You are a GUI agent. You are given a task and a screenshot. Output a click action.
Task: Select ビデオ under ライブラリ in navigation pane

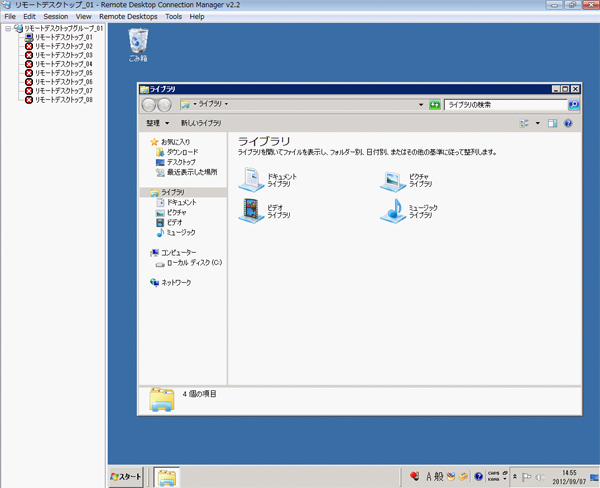[170, 222]
